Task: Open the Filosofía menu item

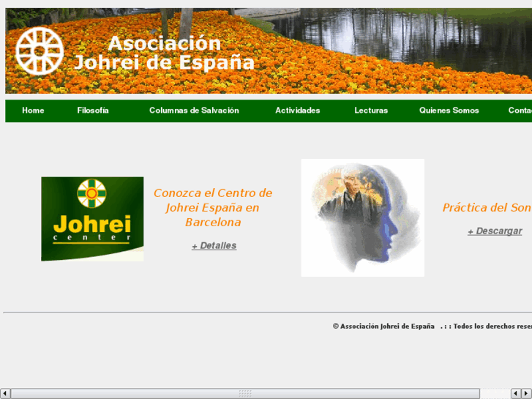Action: 93,111
